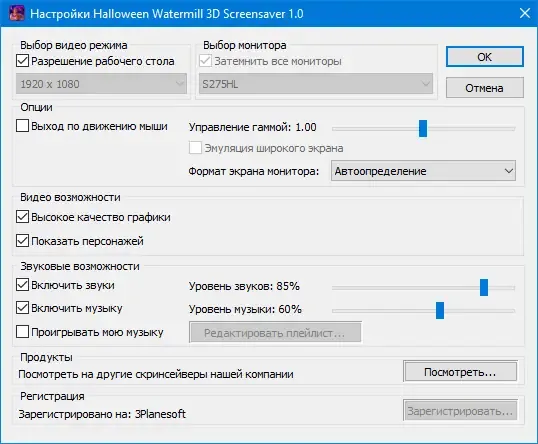Enable Проигрывать мою музыку checkbox
Viewport: 538px width, 444px height.
click(x=22, y=332)
